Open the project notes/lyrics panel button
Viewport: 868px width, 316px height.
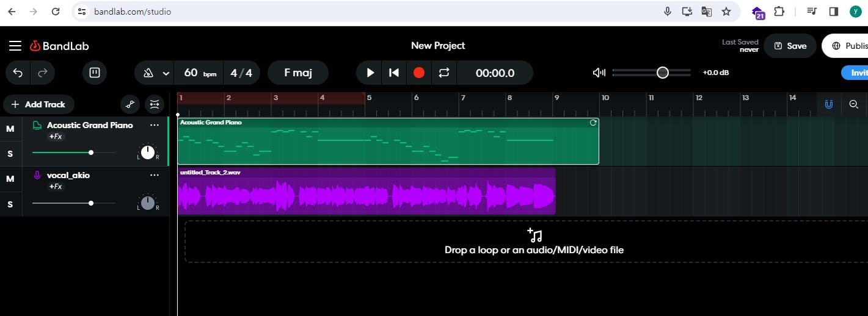click(95, 73)
